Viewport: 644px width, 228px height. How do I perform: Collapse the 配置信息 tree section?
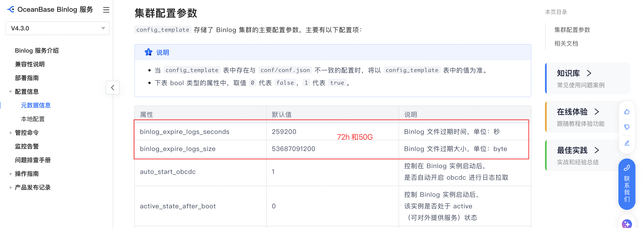10,92
